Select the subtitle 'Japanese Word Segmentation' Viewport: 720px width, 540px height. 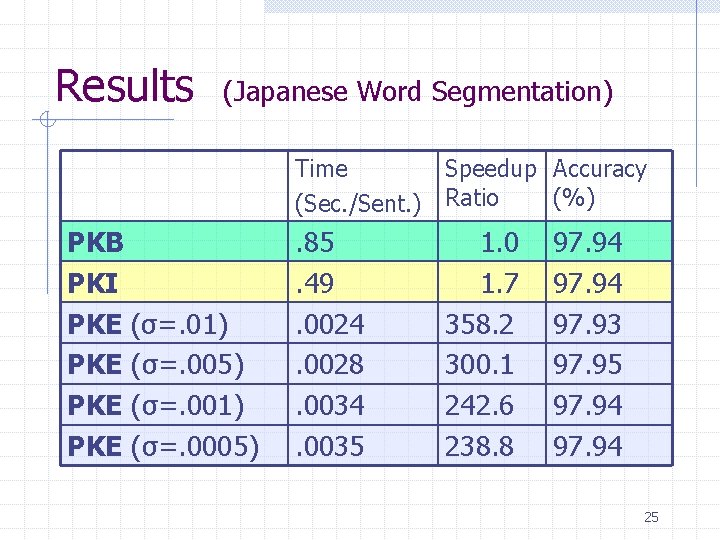click(418, 92)
